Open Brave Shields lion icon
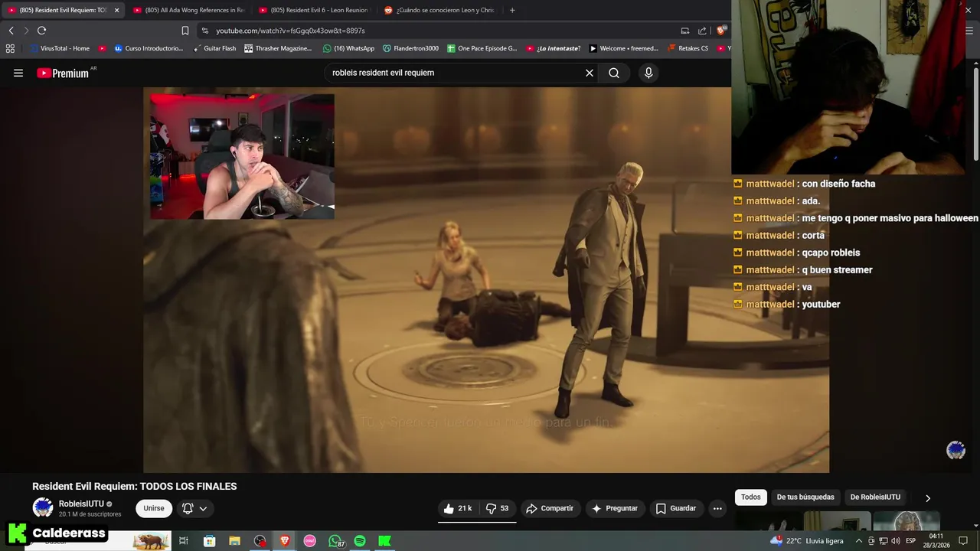 [x=721, y=31]
